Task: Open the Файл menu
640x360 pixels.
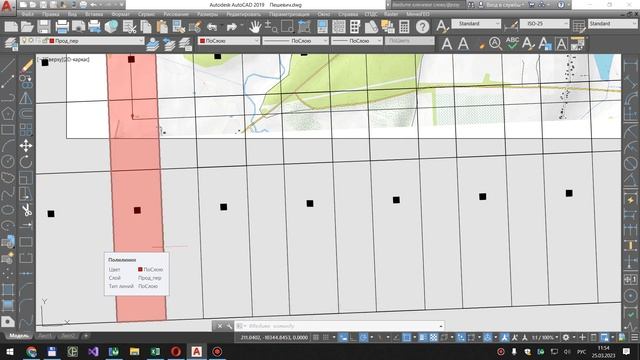Action: click(28, 14)
